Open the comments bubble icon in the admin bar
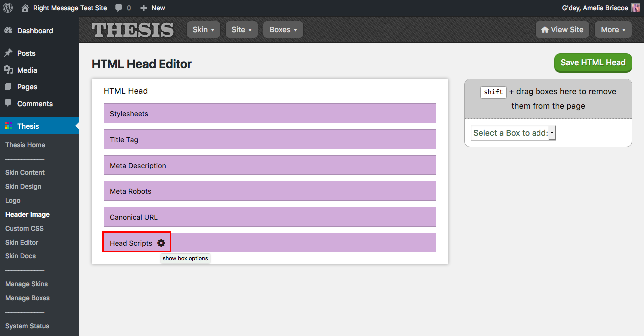The image size is (644, 336). [x=118, y=8]
